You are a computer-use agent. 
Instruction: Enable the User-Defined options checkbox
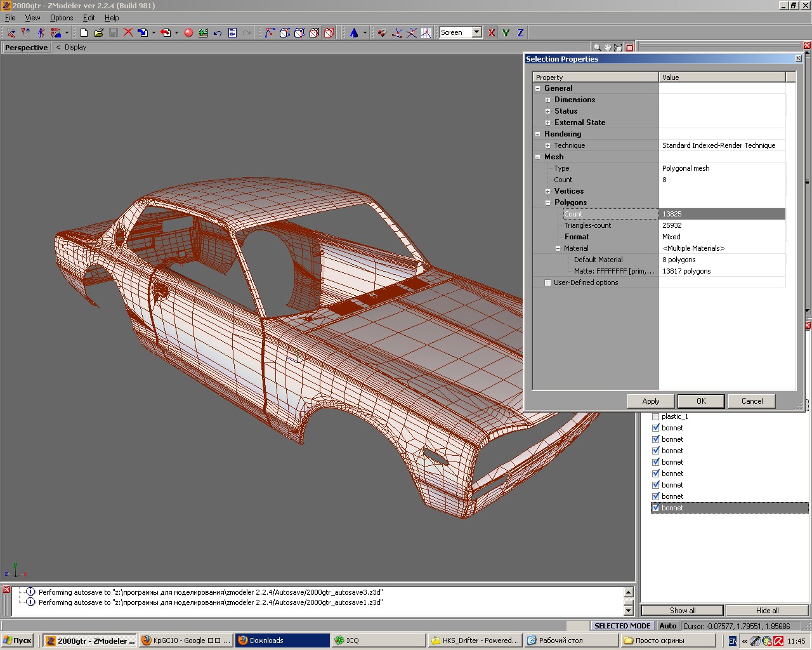click(x=547, y=282)
